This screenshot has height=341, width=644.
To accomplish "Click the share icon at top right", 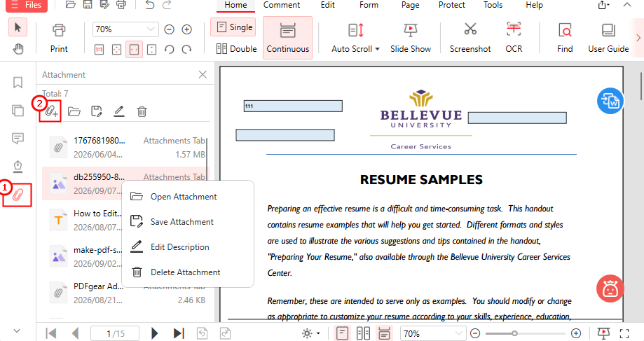I will pos(603,5).
